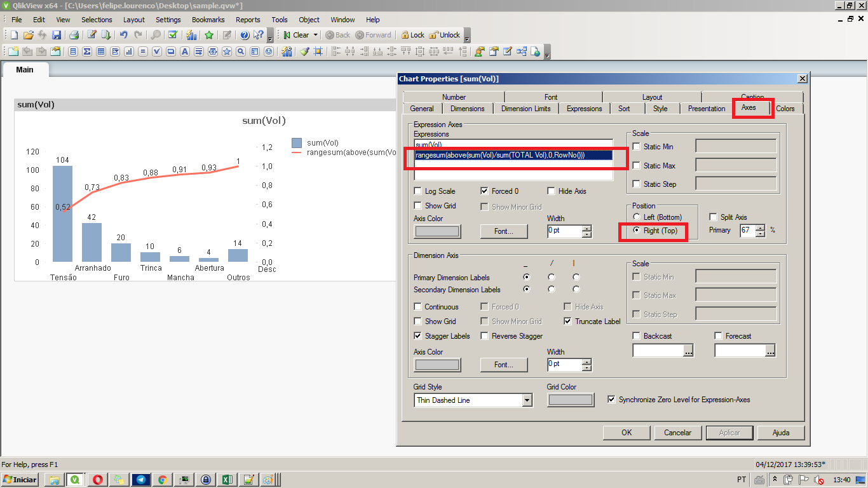Open the Forecast ellipsis field
This screenshot has height=488, width=868.
pos(770,351)
